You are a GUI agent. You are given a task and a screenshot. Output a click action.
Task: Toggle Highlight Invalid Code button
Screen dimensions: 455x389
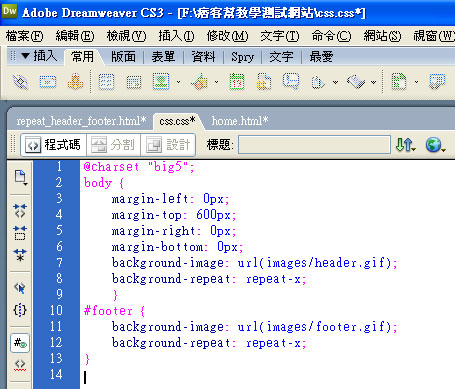pos(20,365)
